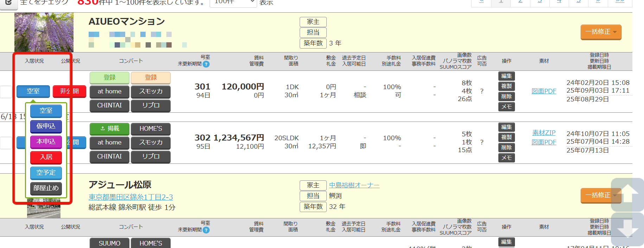
Task: Click the 削除 button for room 302
Action: tap(506, 148)
